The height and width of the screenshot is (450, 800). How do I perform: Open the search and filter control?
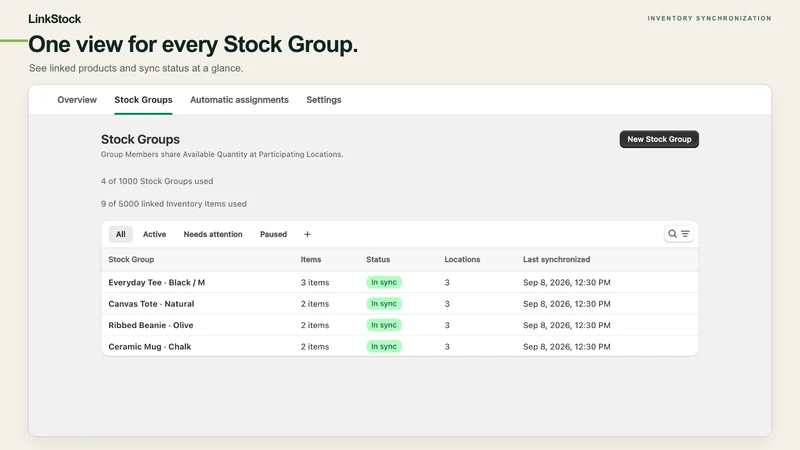pos(679,234)
